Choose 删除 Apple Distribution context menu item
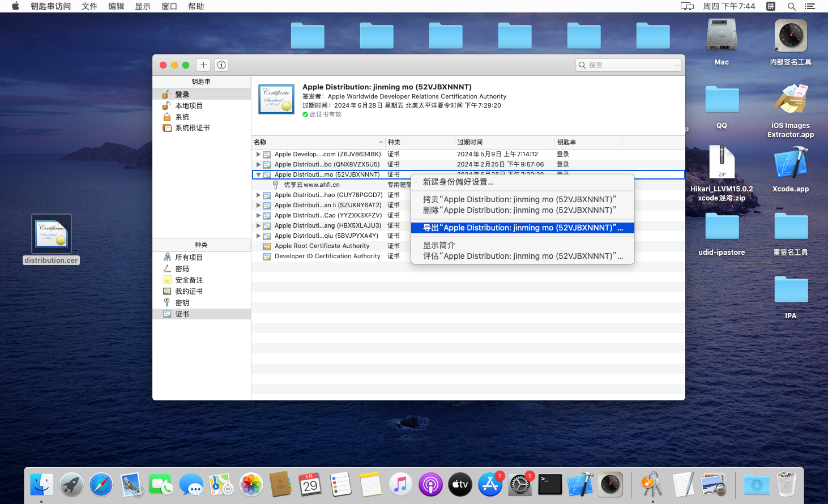828x504 pixels. (x=522, y=210)
